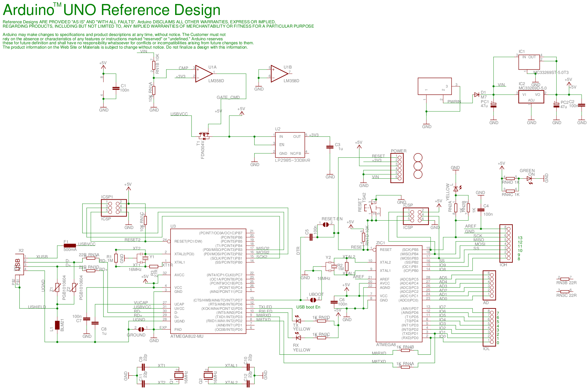
Task: Click the RESET-EN solder jumper
Action: [x=326, y=225]
